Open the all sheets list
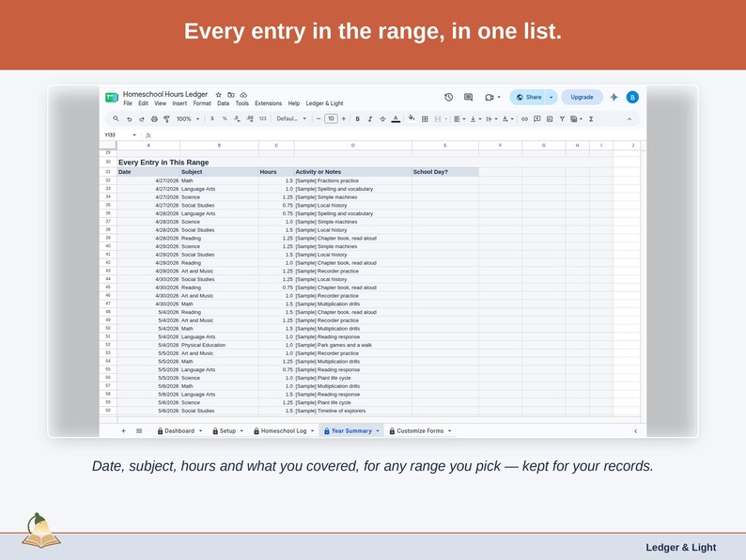This screenshot has height=560, width=746. tap(139, 431)
